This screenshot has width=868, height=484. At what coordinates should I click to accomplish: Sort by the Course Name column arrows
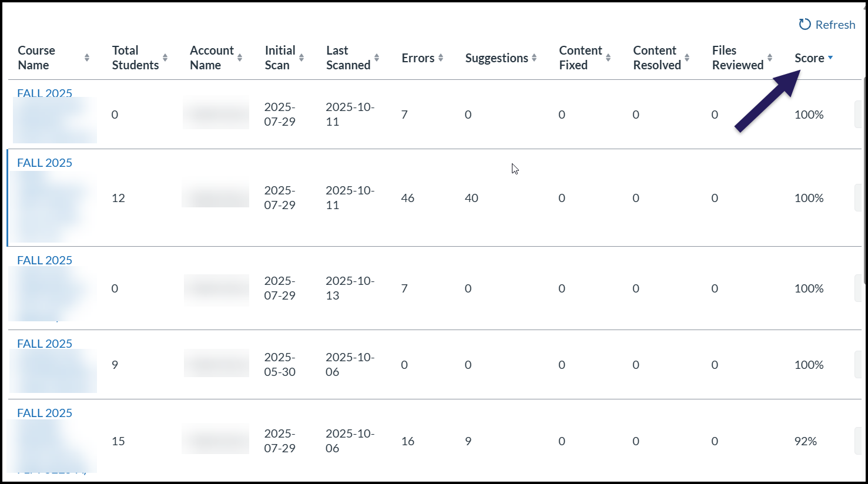pos(86,58)
